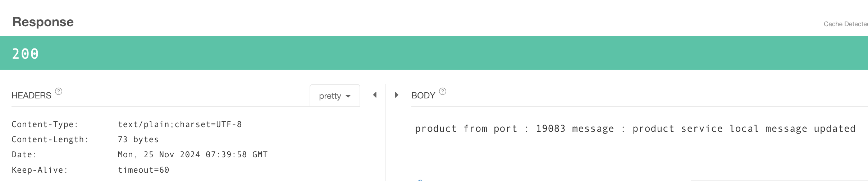Select the Content-Type header name

coord(45,124)
